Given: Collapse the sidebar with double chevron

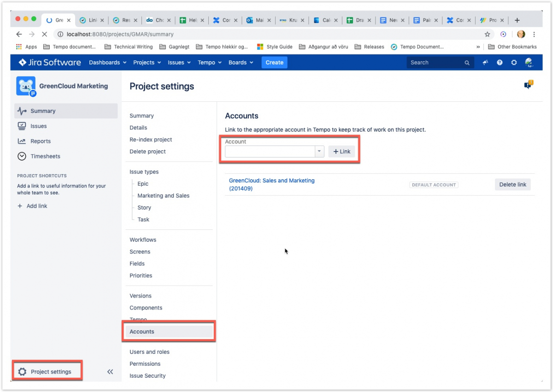Looking at the screenshot, I should coord(110,372).
